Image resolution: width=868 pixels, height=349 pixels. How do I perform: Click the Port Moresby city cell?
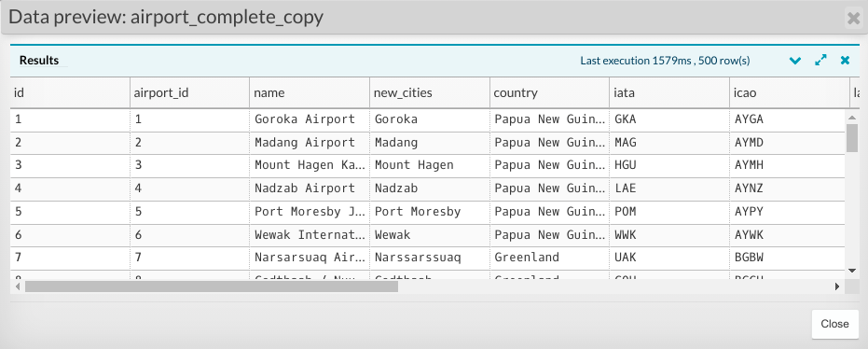pyautogui.click(x=430, y=212)
